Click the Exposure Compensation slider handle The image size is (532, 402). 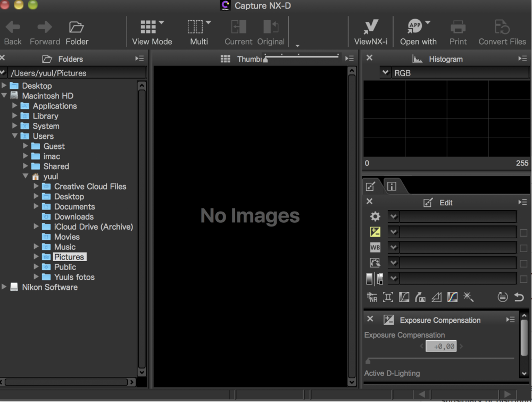(368, 361)
